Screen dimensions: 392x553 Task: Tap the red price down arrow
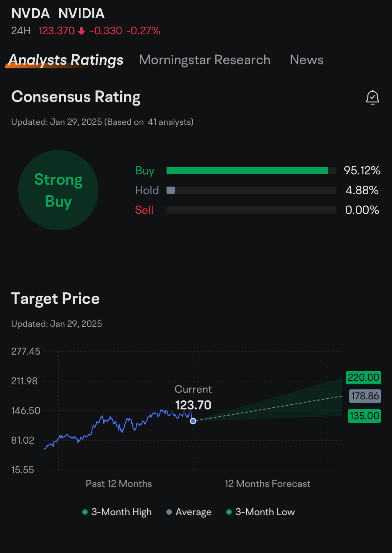pyautogui.click(x=81, y=31)
